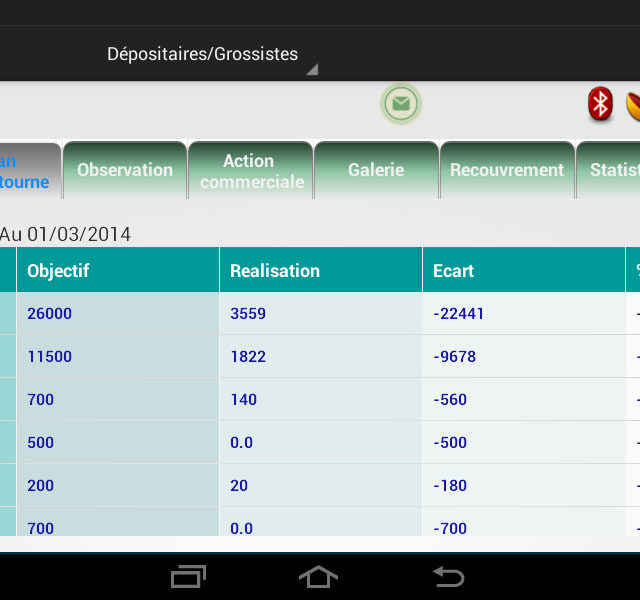
Task: Open the Dépositaires/Grossistes dropdown
Action: [210, 55]
